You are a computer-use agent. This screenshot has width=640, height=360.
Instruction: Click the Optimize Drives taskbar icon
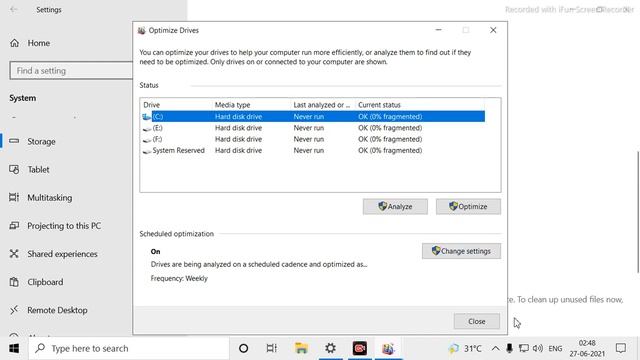tap(389, 349)
